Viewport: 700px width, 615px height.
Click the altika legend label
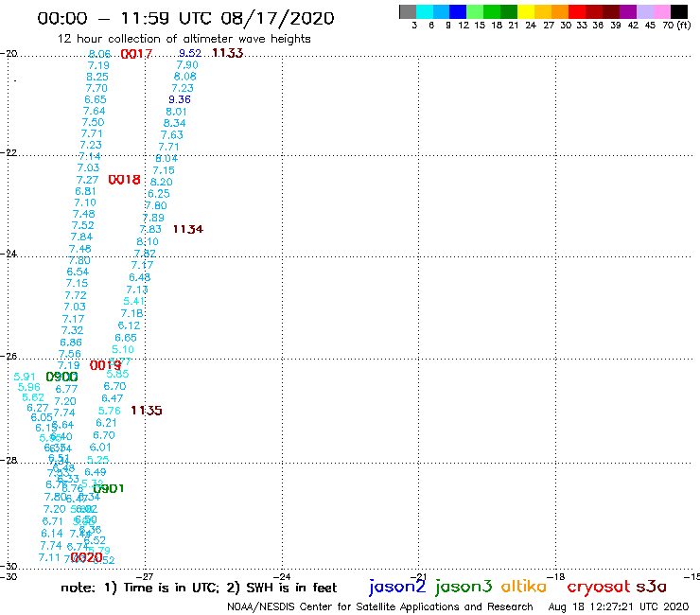524,586
